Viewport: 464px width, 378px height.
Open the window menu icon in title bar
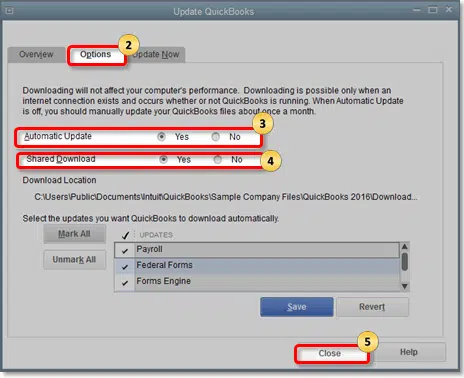click(9, 11)
